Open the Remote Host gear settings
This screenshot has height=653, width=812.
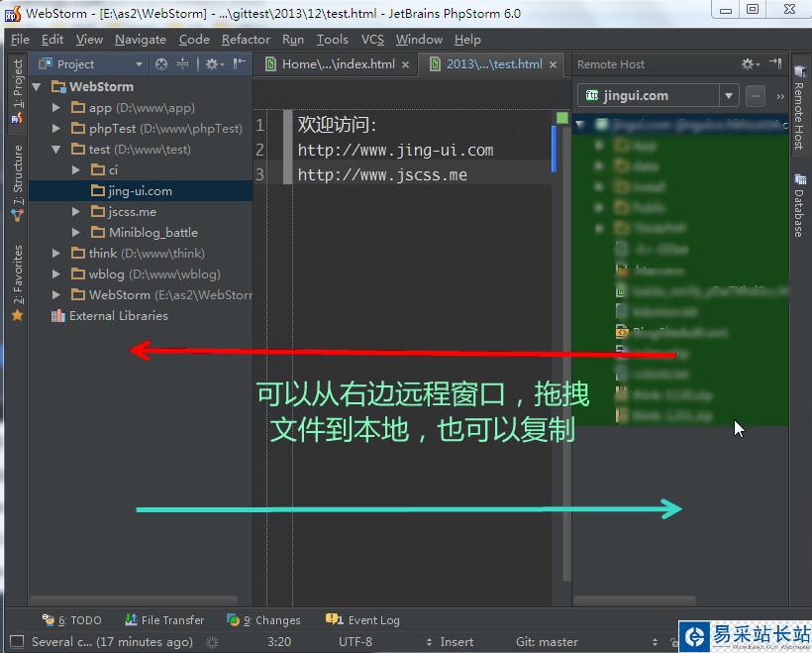751,64
